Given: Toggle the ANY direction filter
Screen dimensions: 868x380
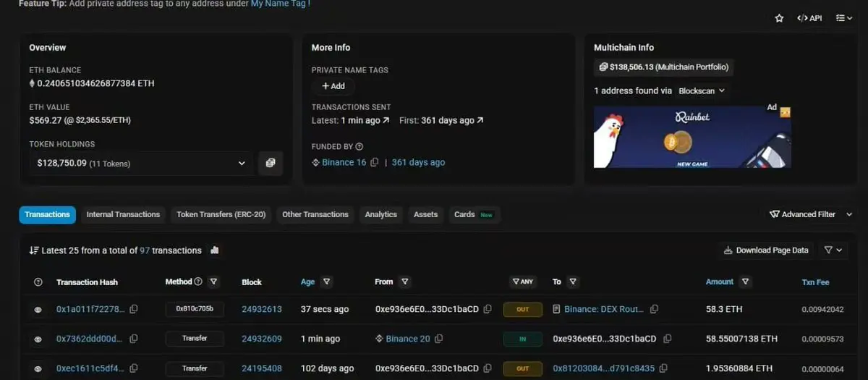Looking at the screenshot, I should (523, 282).
